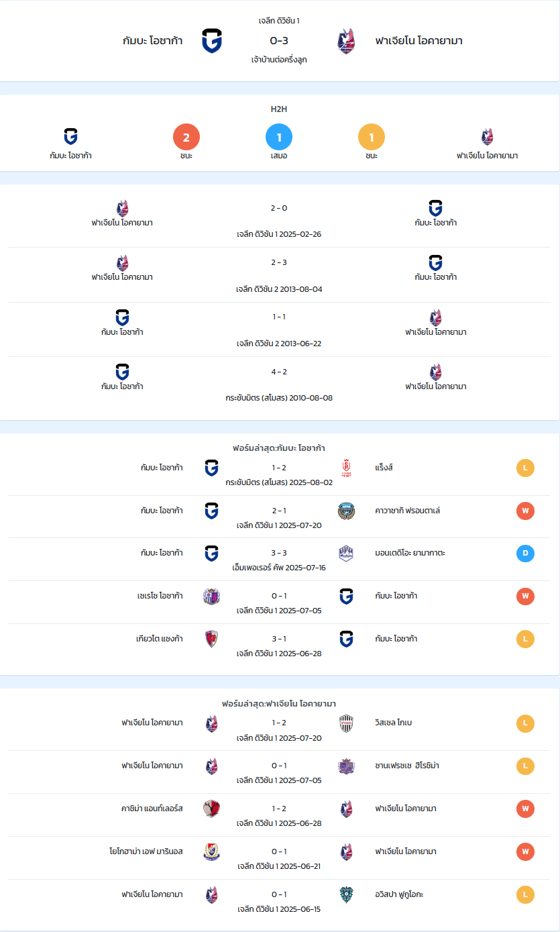Click the W badge on Kashima Antlers match
The width and height of the screenshot is (560, 932).
click(x=525, y=809)
